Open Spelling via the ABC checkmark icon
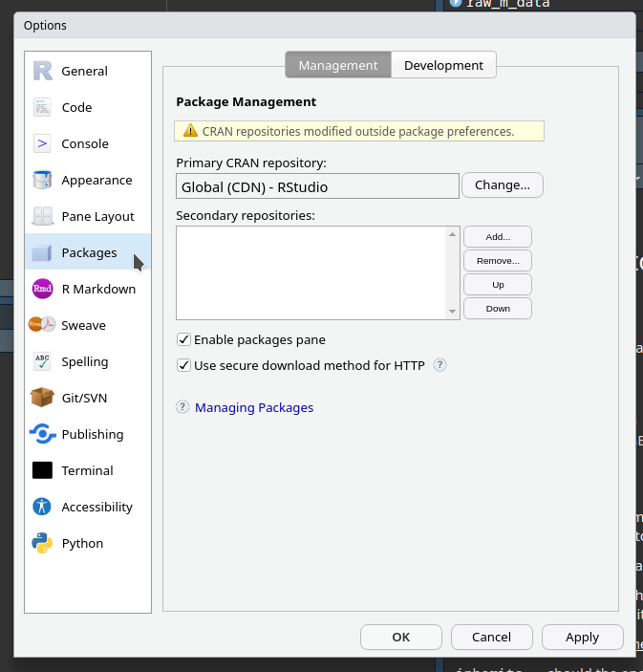 coord(42,361)
